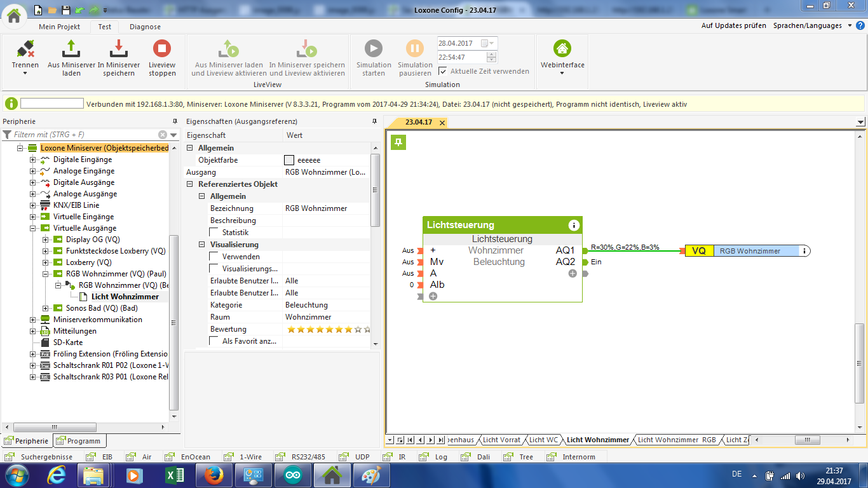Click the yellow VQ output block
The image size is (868, 488).
pyautogui.click(x=698, y=251)
